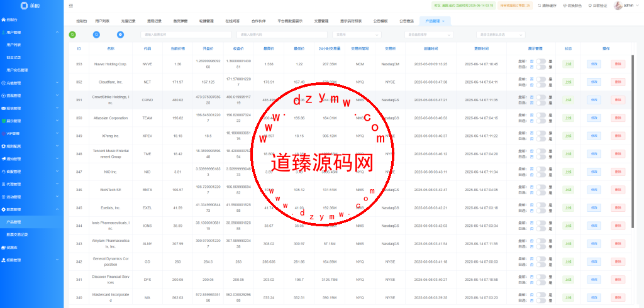Collapse sidebar with the hamburger menu icon
644x308 pixels.
71,6
